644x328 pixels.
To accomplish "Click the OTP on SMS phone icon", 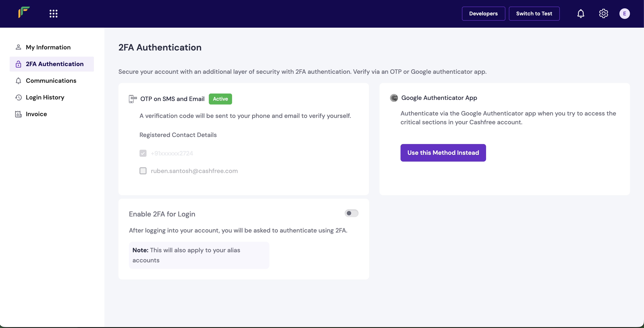I will pos(132,99).
